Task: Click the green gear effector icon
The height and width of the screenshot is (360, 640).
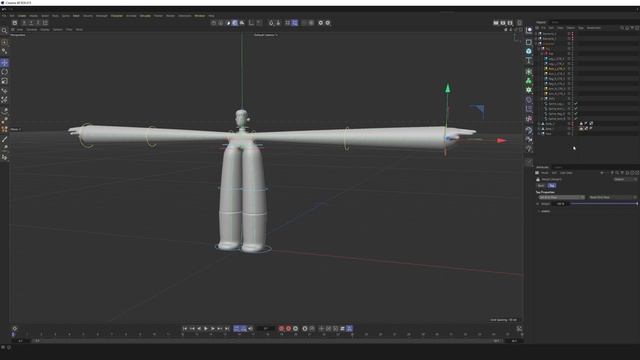Action: click(x=529, y=90)
